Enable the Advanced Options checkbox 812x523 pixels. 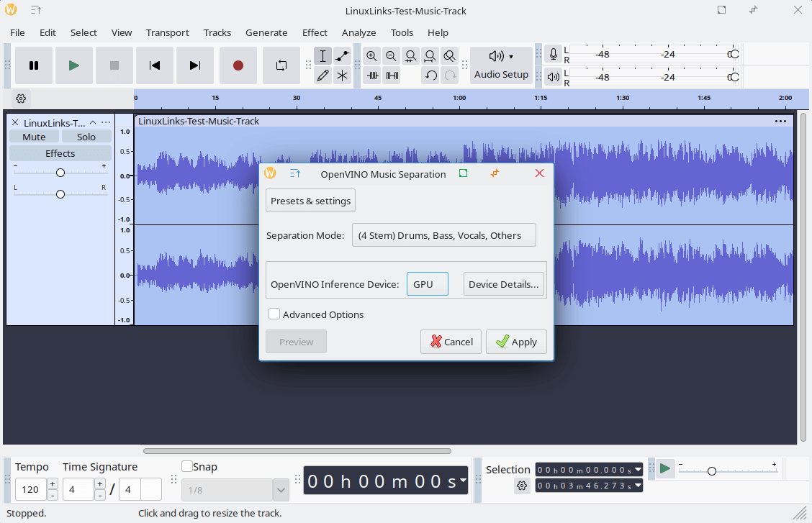point(274,314)
